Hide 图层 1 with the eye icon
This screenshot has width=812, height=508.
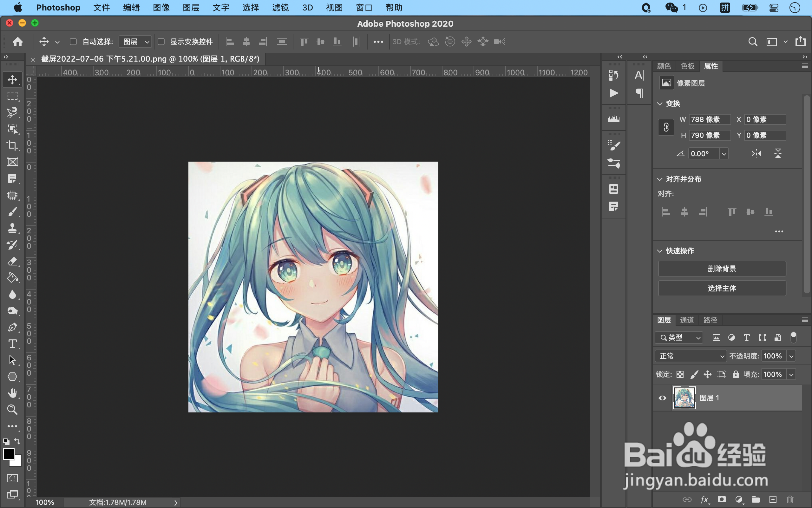662,398
